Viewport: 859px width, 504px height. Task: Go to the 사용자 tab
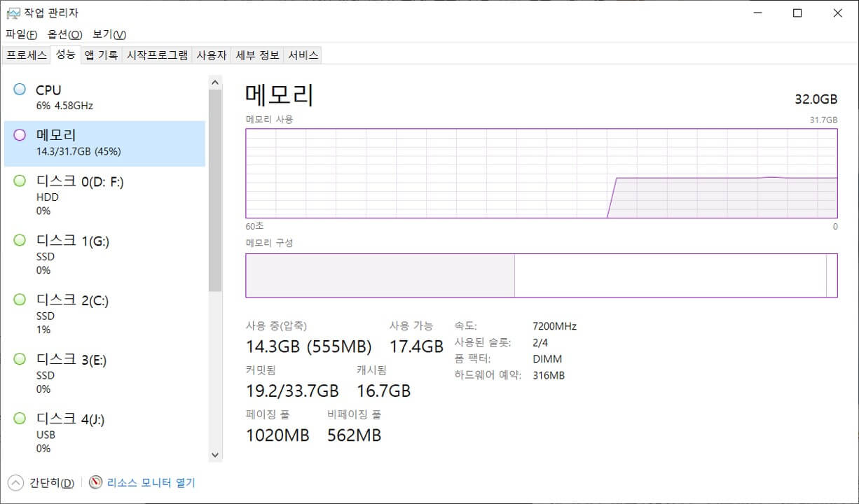(x=212, y=55)
